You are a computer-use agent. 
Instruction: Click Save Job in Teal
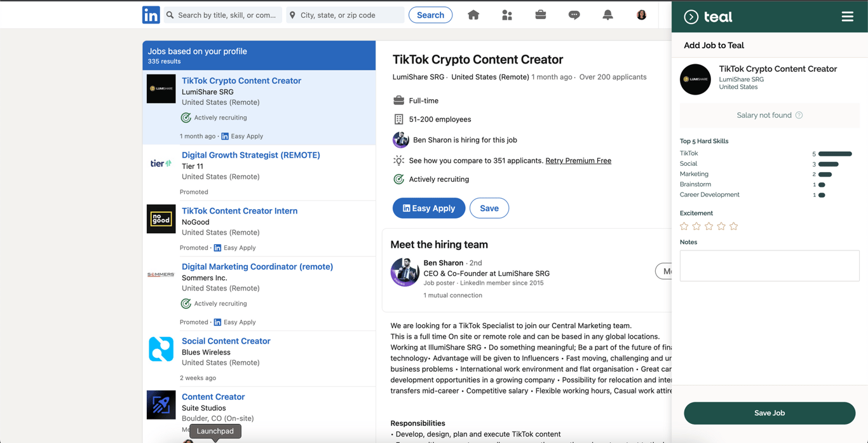pyautogui.click(x=770, y=413)
